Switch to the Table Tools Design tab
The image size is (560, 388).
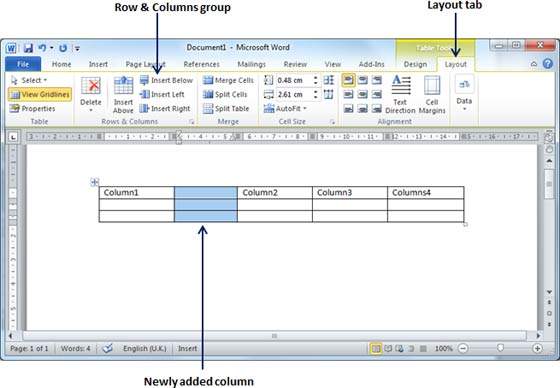(x=415, y=64)
